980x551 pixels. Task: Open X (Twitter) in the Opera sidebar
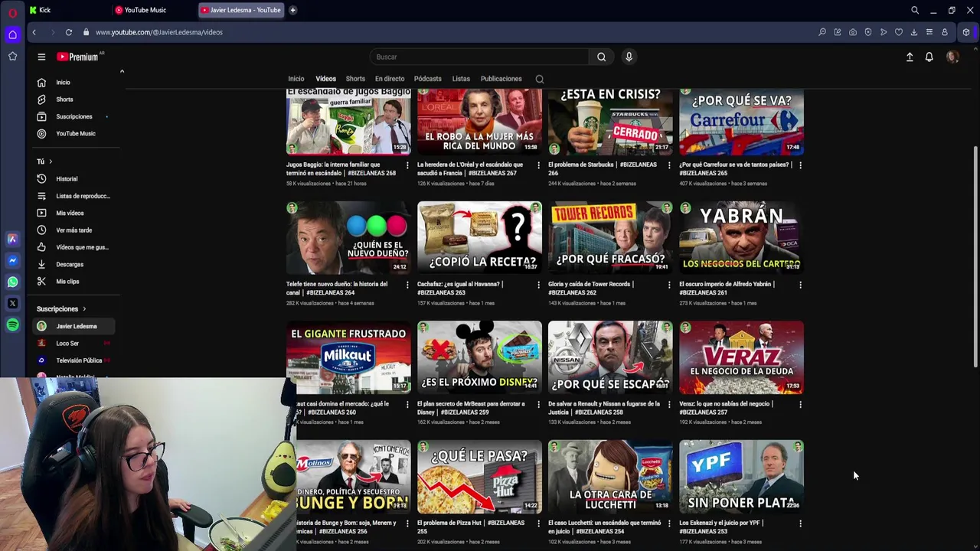(12, 304)
